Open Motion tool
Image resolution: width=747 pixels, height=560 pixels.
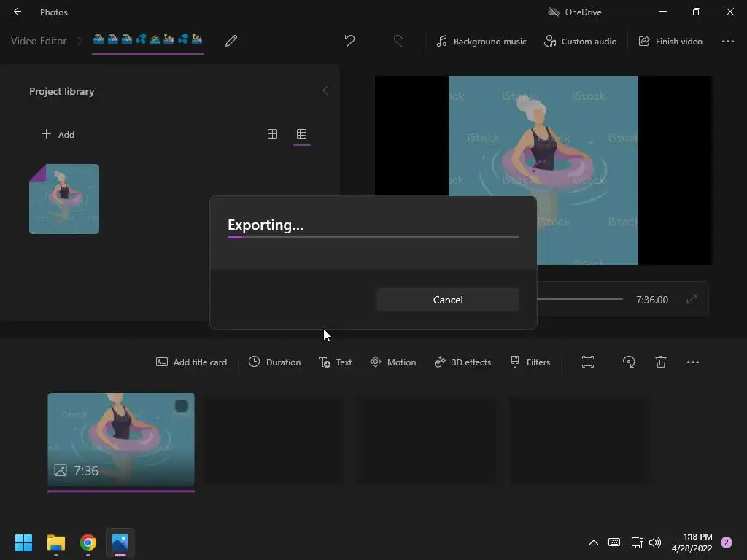pos(393,362)
